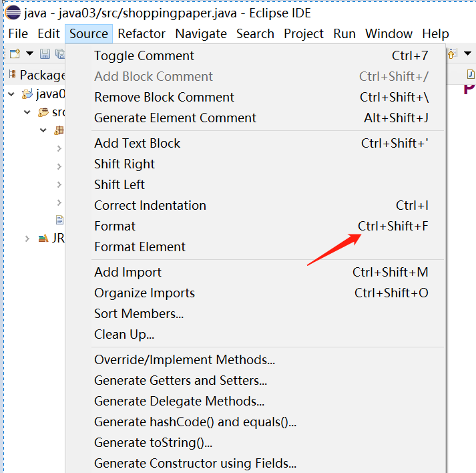Select Generate Getters and Setters
This screenshot has height=473, width=476.
[180, 380]
